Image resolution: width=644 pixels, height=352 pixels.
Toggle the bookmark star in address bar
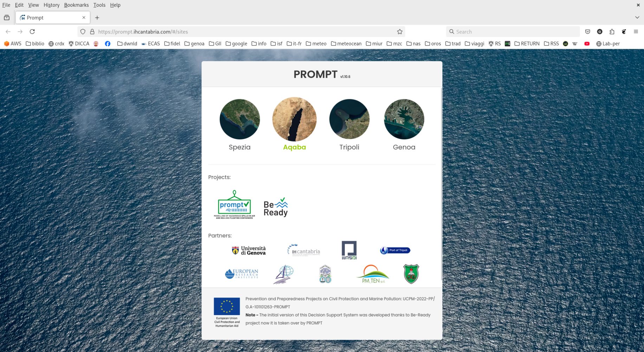[400, 32]
